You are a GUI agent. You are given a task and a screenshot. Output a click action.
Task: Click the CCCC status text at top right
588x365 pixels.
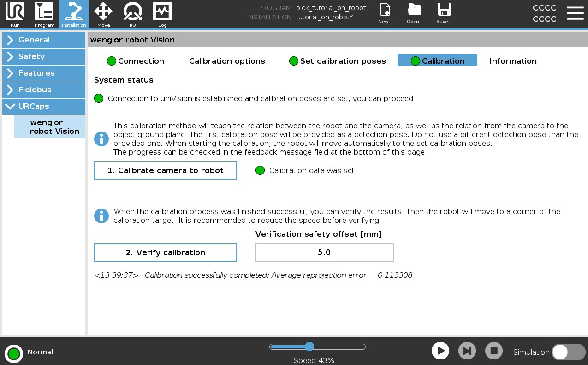click(544, 13)
